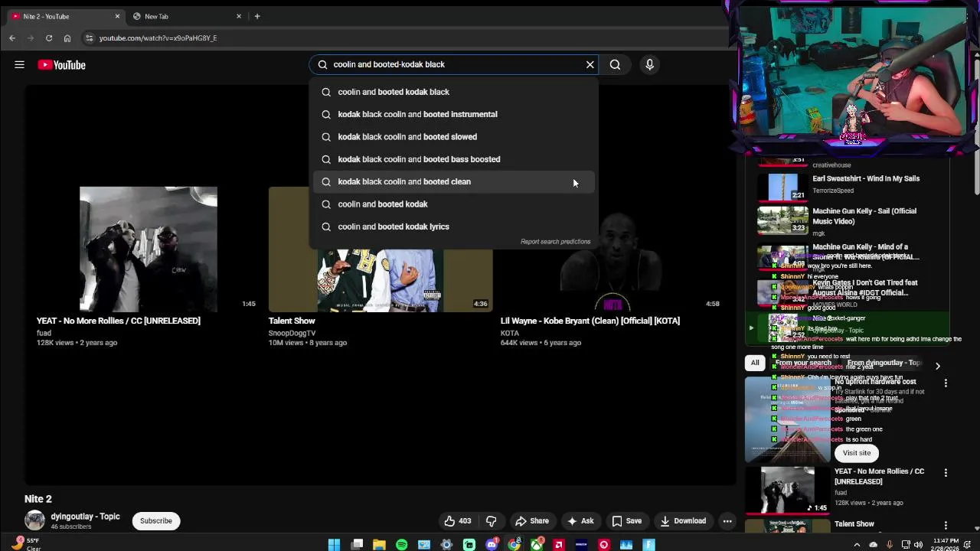Viewport: 980px width, 551px height.
Task: Subscribe to dyingoutlay - Topic
Action: pyautogui.click(x=156, y=521)
